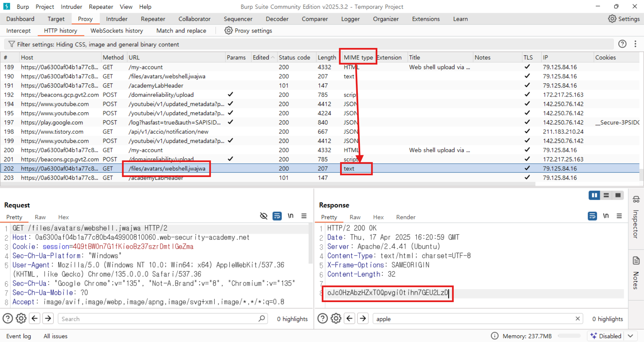Select history row 190 webshell.jwajwa request
Screen dimensions: 644x342
click(x=320, y=76)
